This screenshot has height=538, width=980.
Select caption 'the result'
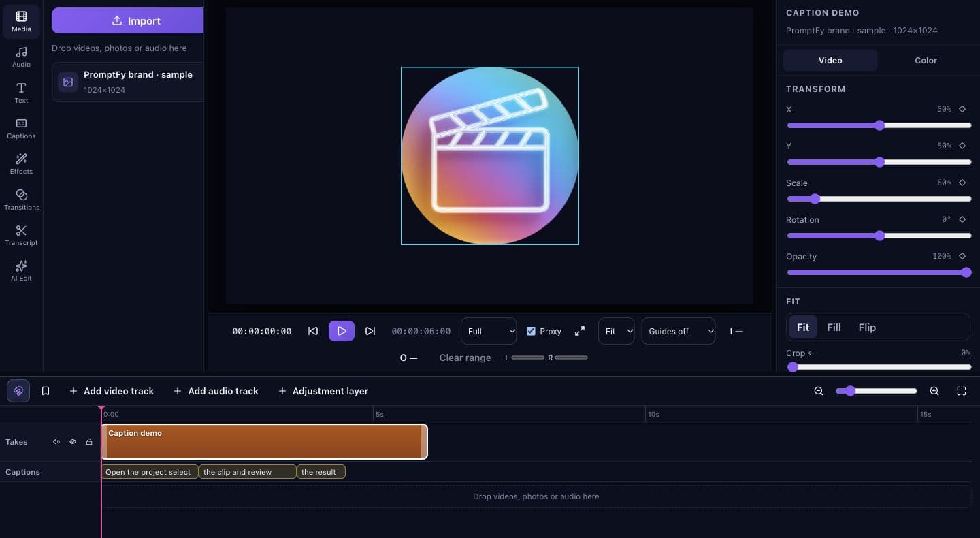pyautogui.click(x=321, y=471)
